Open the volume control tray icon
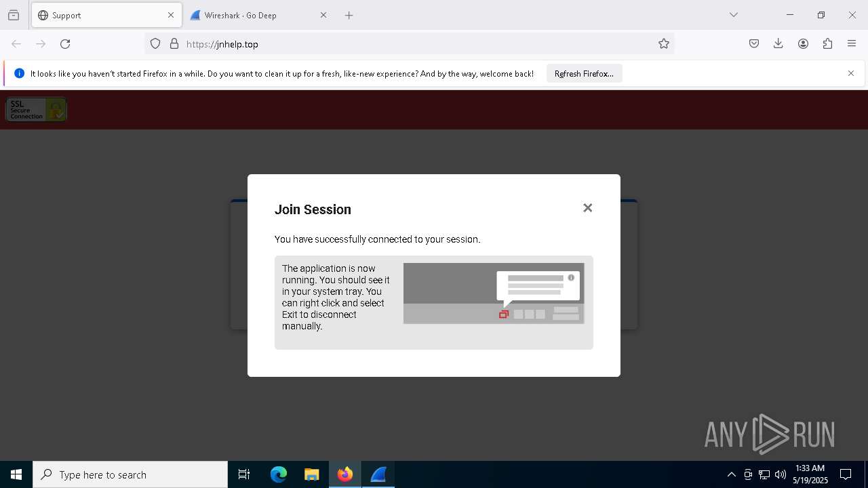Screen dimensions: 868x488 781,474
